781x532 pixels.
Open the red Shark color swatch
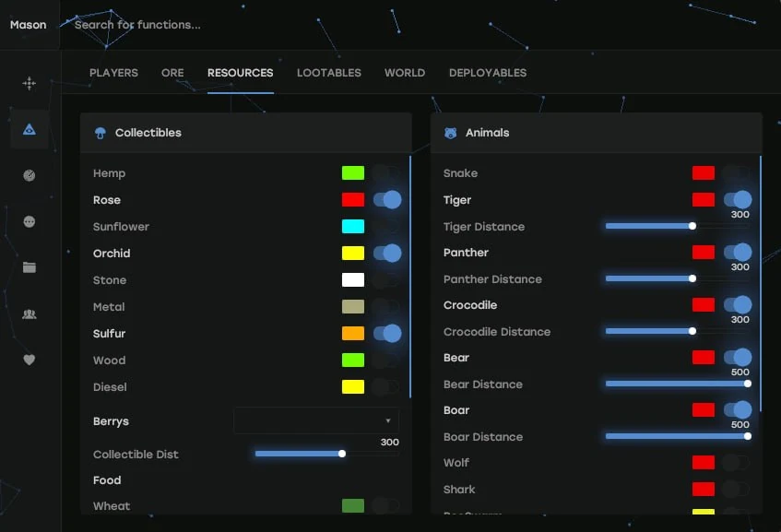704,490
